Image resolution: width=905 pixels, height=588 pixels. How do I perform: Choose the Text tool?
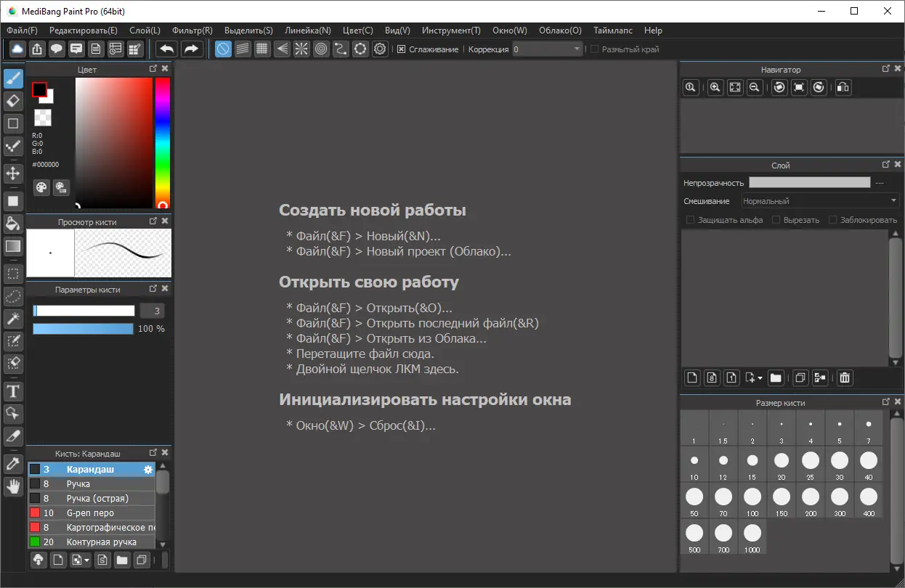13,392
